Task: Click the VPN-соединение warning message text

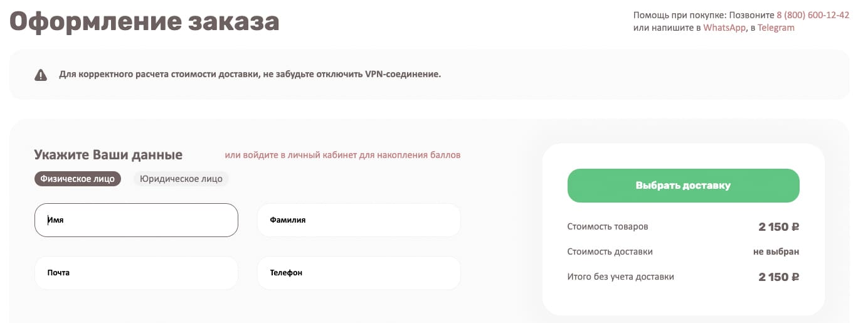Action: (250, 75)
